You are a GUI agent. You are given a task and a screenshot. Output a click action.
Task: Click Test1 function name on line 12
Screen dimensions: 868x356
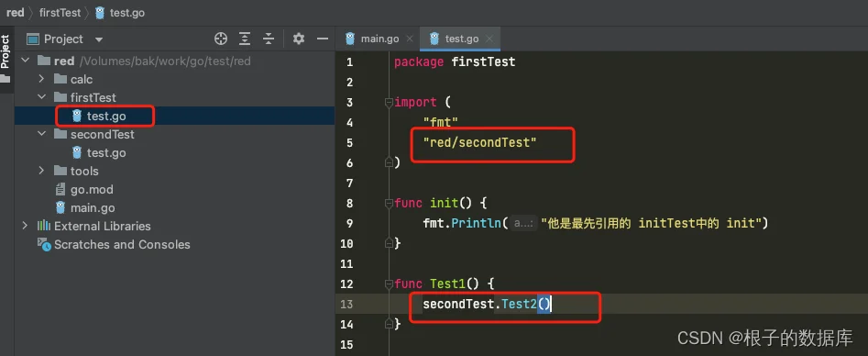tap(448, 284)
